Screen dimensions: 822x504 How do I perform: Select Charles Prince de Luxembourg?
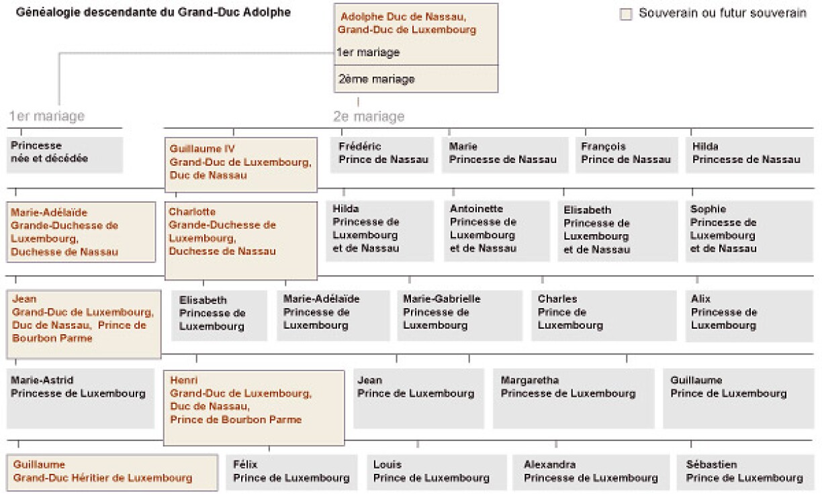(603, 314)
